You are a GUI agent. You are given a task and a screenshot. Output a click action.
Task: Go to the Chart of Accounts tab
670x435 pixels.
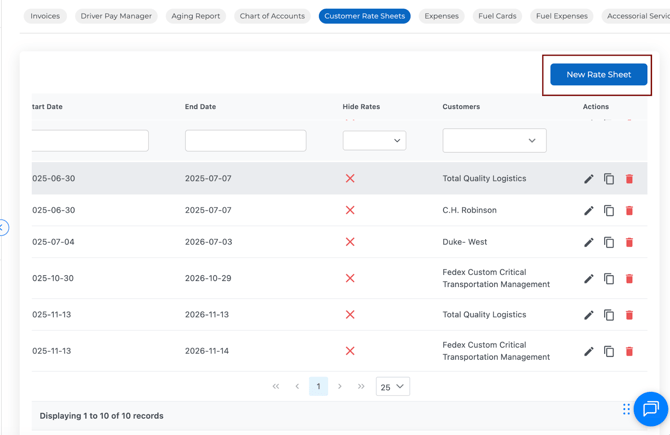[x=272, y=16]
